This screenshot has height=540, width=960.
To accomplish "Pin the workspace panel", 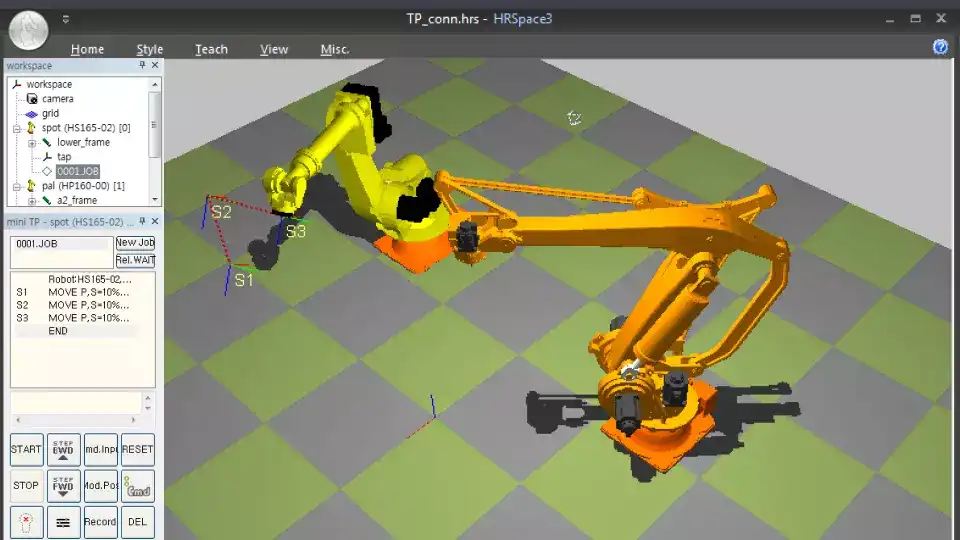I will pyautogui.click(x=142, y=66).
